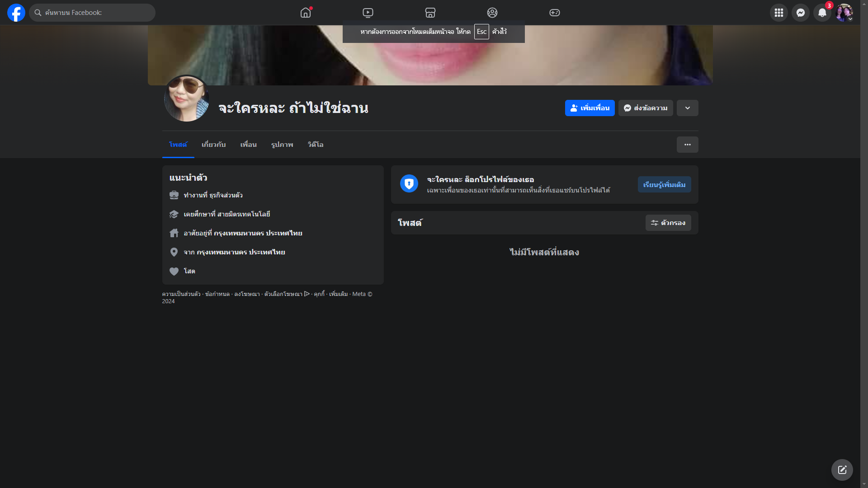Open the notifications bell icon
The image size is (868, 488).
point(822,13)
